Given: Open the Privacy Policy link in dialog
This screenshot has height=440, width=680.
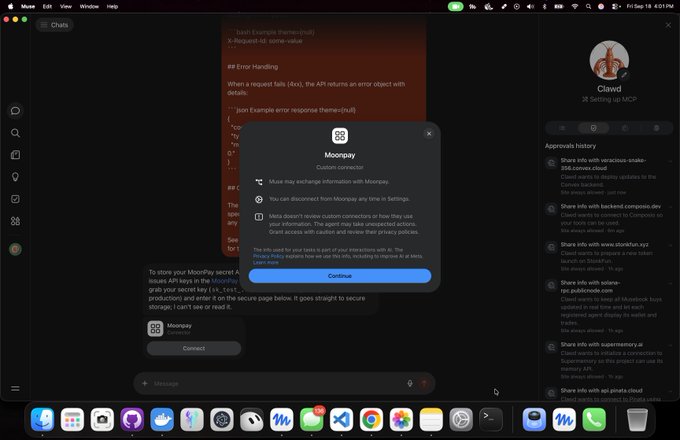Looking at the screenshot, I should 268,256.
